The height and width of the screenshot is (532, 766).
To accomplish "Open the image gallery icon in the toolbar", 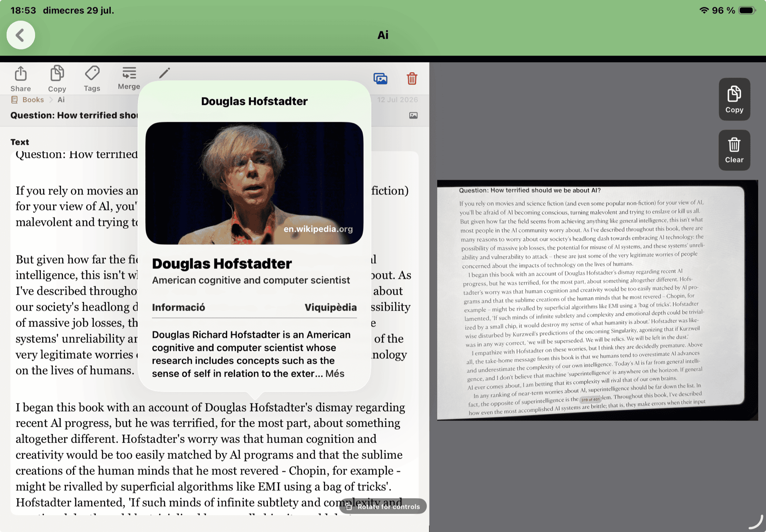I will point(380,79).
